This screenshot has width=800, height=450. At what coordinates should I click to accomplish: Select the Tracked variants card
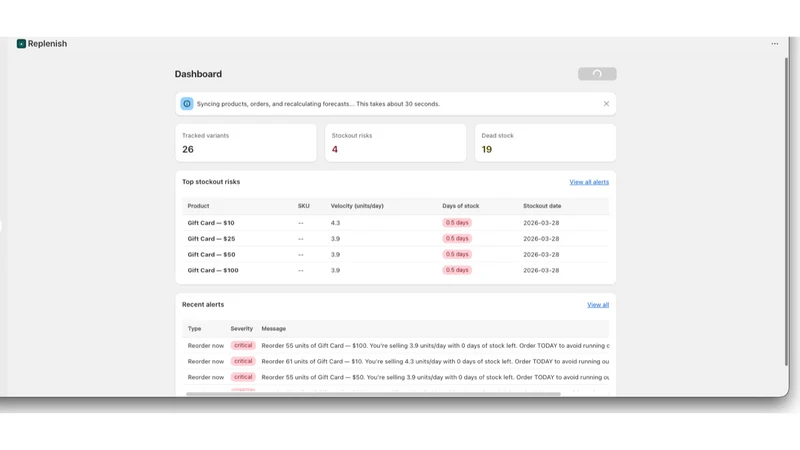coord(246,143)
